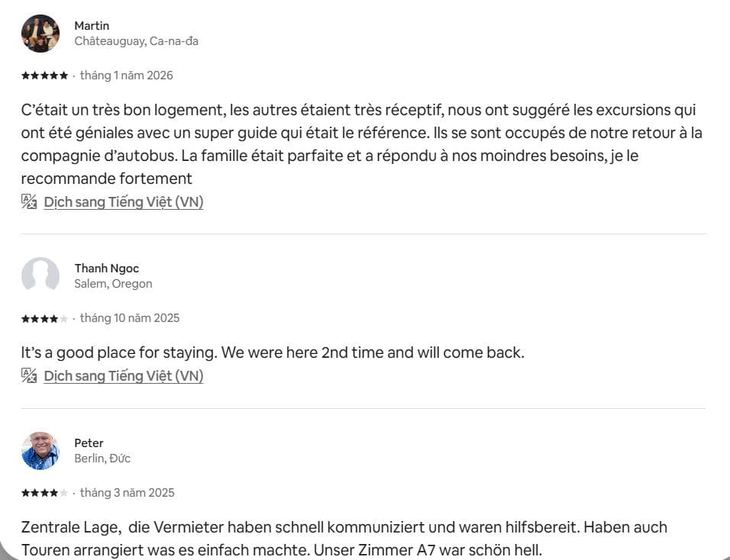
Task: Click Peter's four-star rating
Action: 44,493
